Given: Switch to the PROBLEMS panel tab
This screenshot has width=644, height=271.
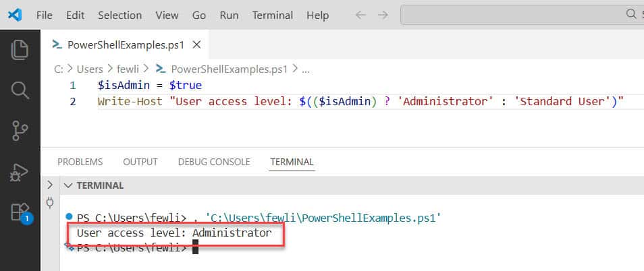Looking at the screenshot, I should [x=80, y=162].
